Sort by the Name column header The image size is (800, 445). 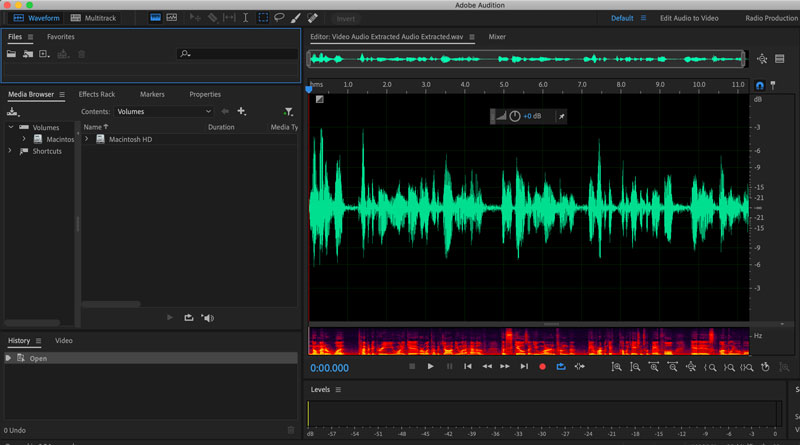(x=96, y=127)
